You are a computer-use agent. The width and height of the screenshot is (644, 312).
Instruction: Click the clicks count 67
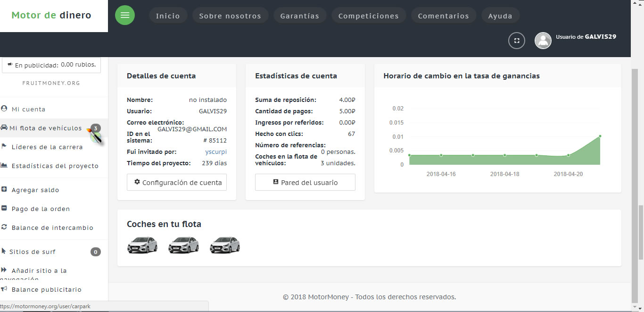(352, 134)
